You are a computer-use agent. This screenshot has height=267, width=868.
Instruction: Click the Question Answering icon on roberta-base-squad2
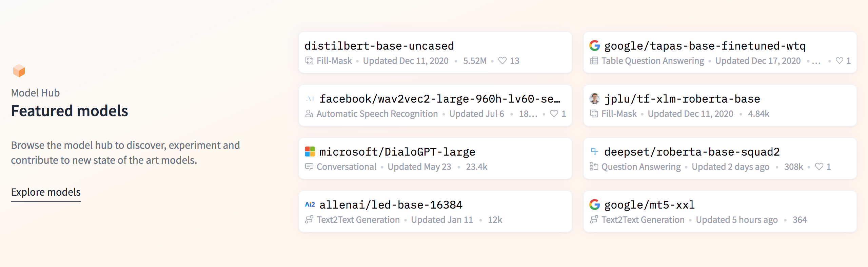pos(594,166)
